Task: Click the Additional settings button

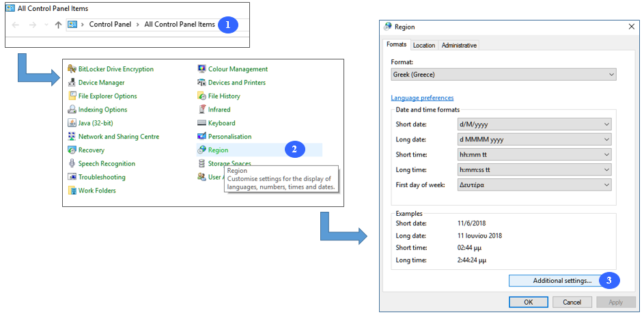Action: coord(553,281)
